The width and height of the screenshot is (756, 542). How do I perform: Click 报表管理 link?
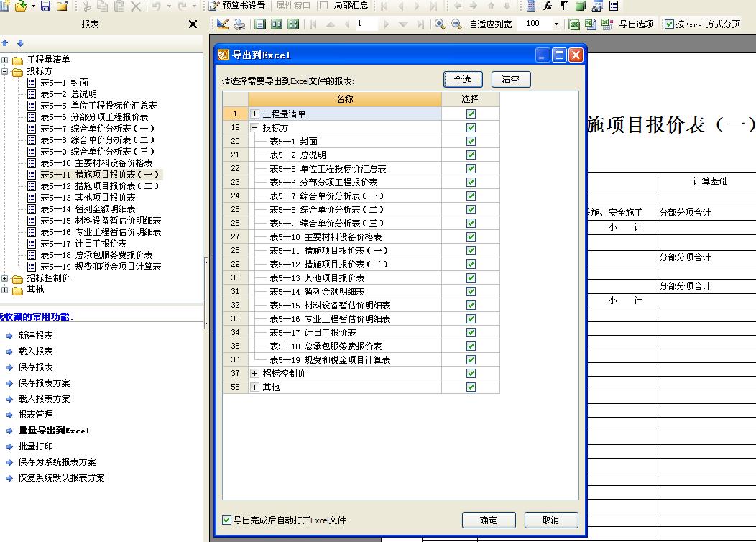point(36,414)
